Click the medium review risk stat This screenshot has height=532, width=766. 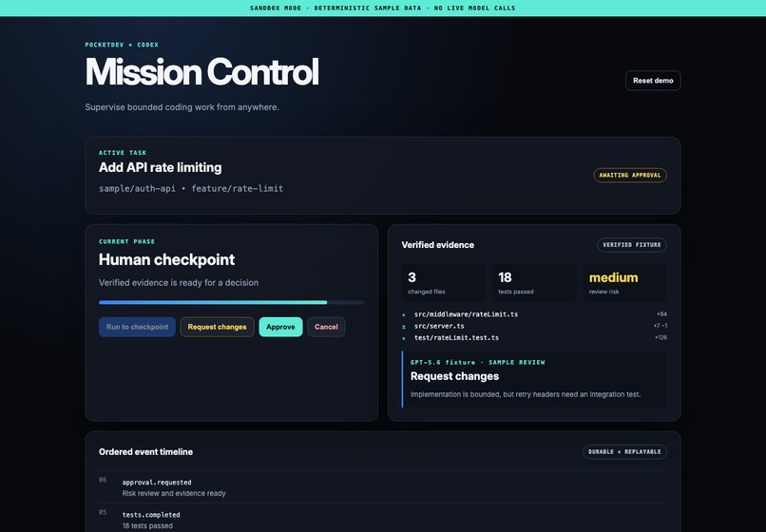624,282
